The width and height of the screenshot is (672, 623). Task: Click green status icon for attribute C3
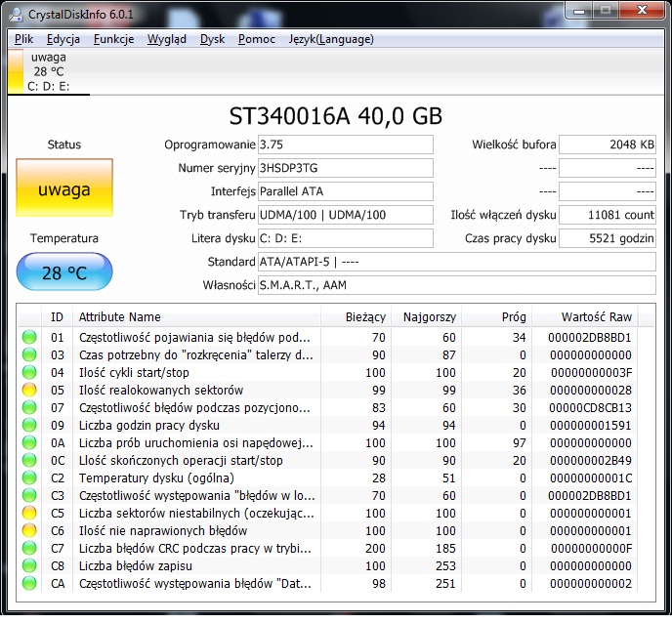tap(29, 495)
